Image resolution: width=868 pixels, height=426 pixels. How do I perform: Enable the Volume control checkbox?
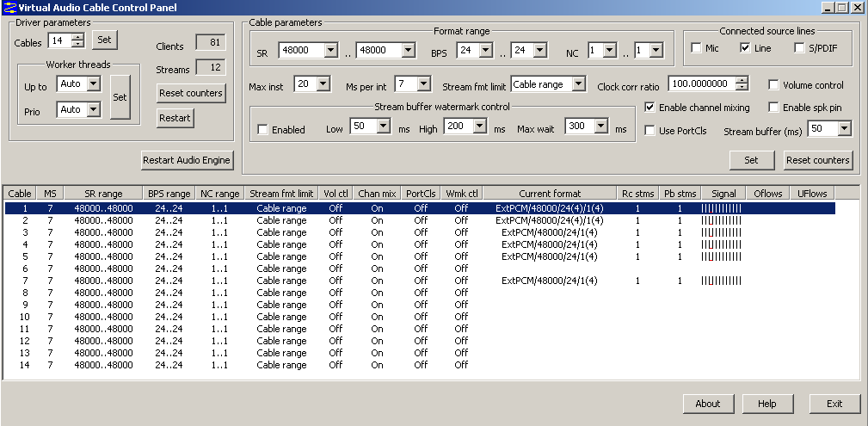click(x=774, y=84)
